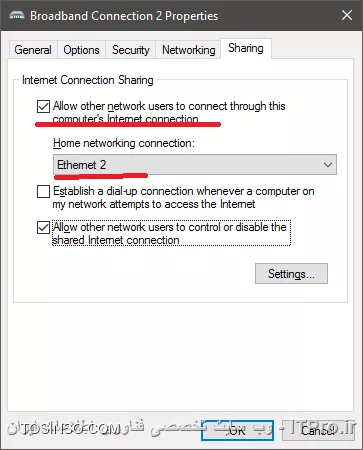Select the Networking tab

[x=188, y=50]
